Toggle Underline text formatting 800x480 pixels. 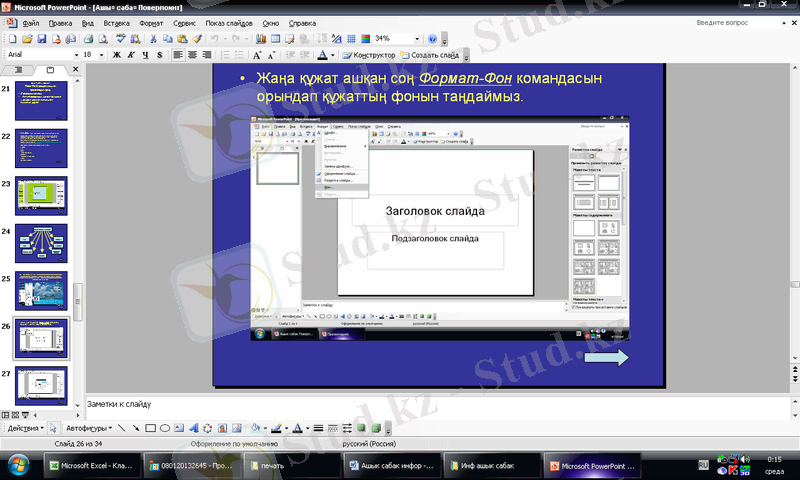pyautogui.click(x=146, y=55)
